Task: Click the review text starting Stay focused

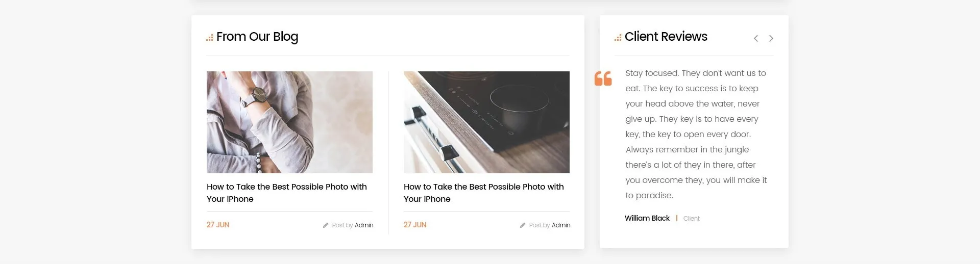Action: coord(696,134)
